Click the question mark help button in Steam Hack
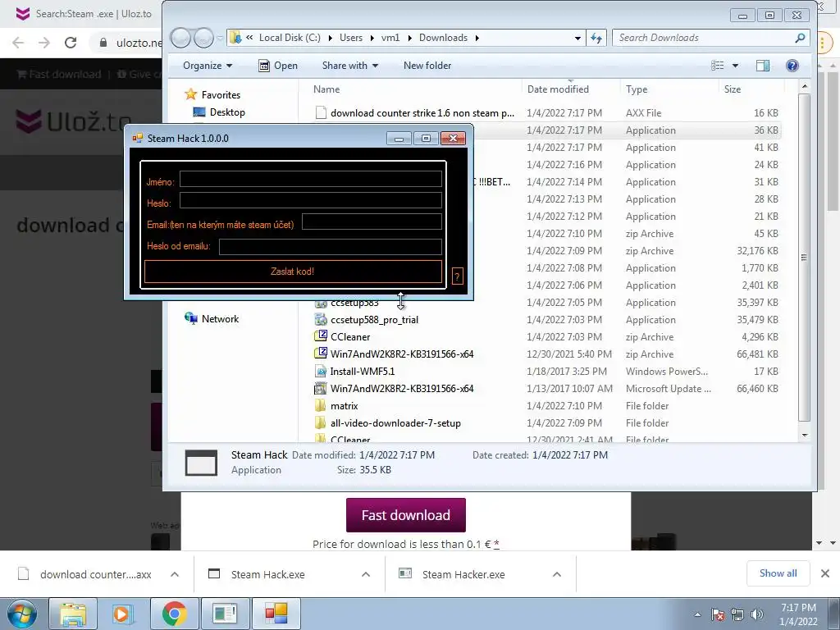This screenshot has height=630, width=840. 457,276
